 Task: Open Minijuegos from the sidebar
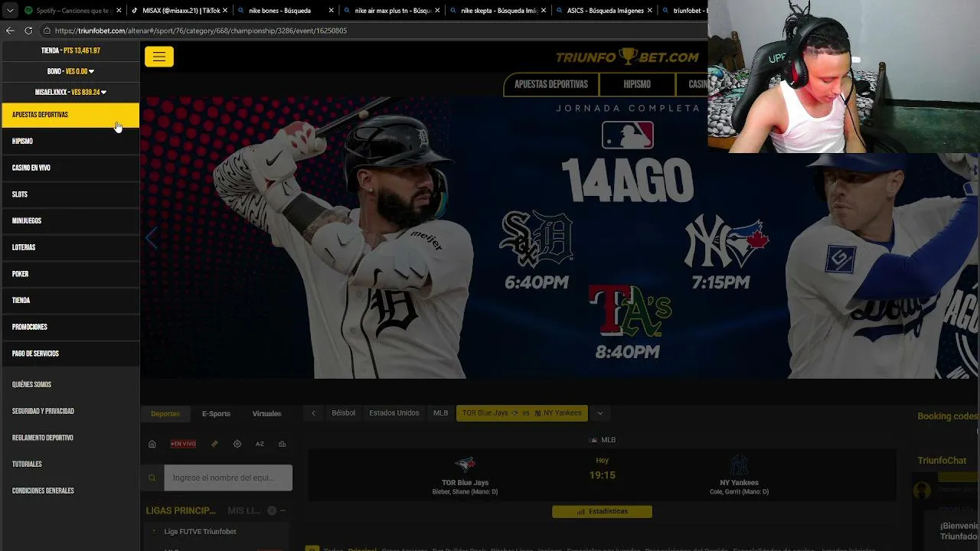70,220
